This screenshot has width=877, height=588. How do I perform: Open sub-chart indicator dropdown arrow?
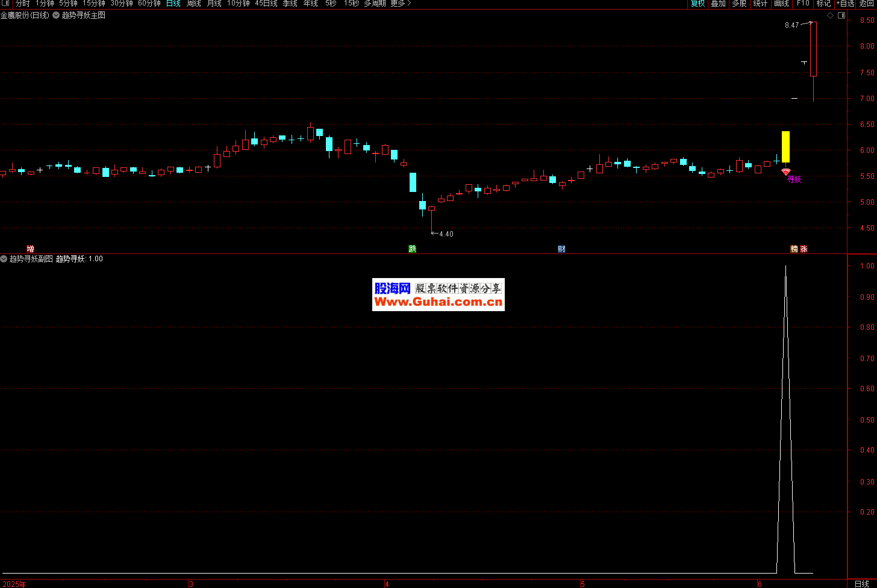click(x=4, y=259)
